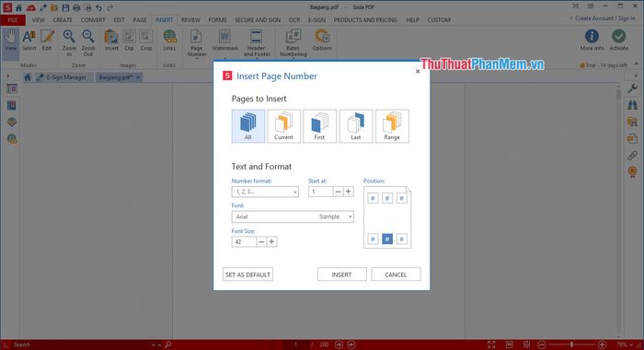Click SET AS DEFAULT button
The height and width of the screenshot is (350, 644).
[x=247, y=274]
